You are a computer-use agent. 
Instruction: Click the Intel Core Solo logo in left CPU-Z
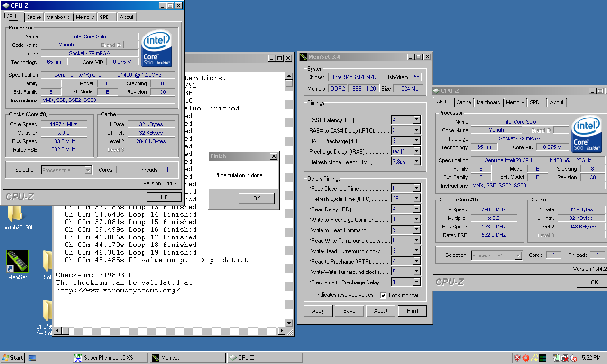pos(157,48)
